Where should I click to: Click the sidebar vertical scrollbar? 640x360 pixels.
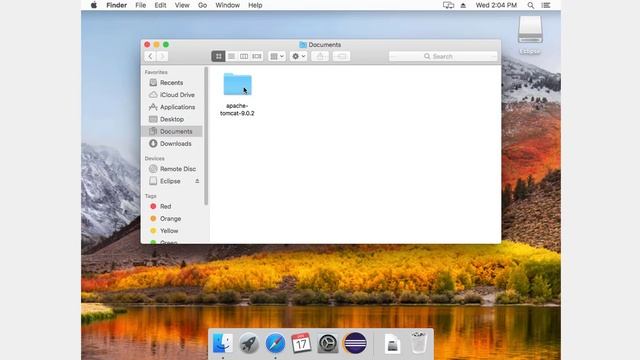click(206, 136)
